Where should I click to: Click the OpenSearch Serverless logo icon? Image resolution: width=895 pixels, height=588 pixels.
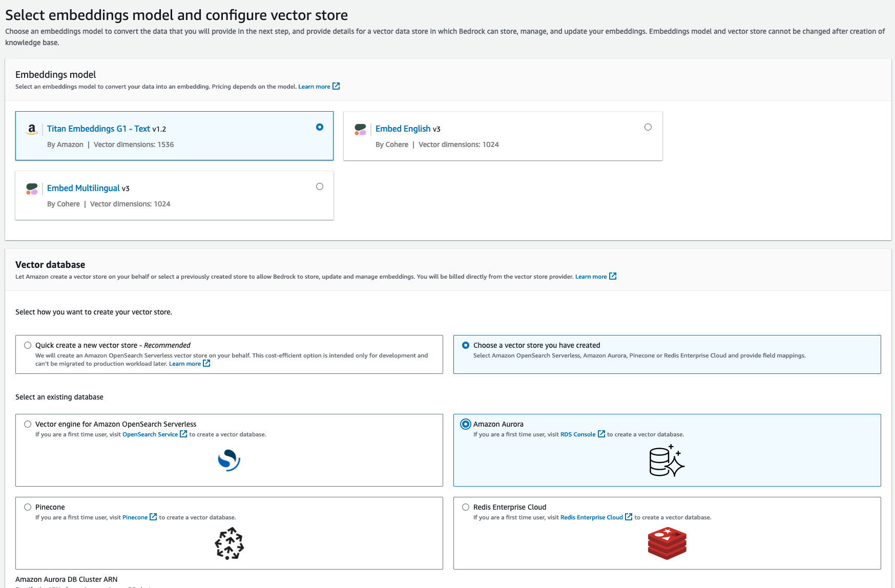pos(229,460)
